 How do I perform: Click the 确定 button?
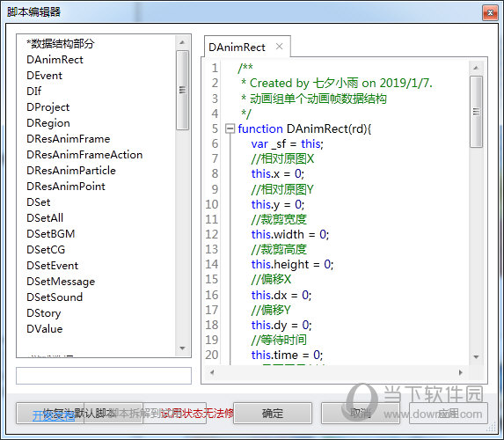(x=273, y=413)
